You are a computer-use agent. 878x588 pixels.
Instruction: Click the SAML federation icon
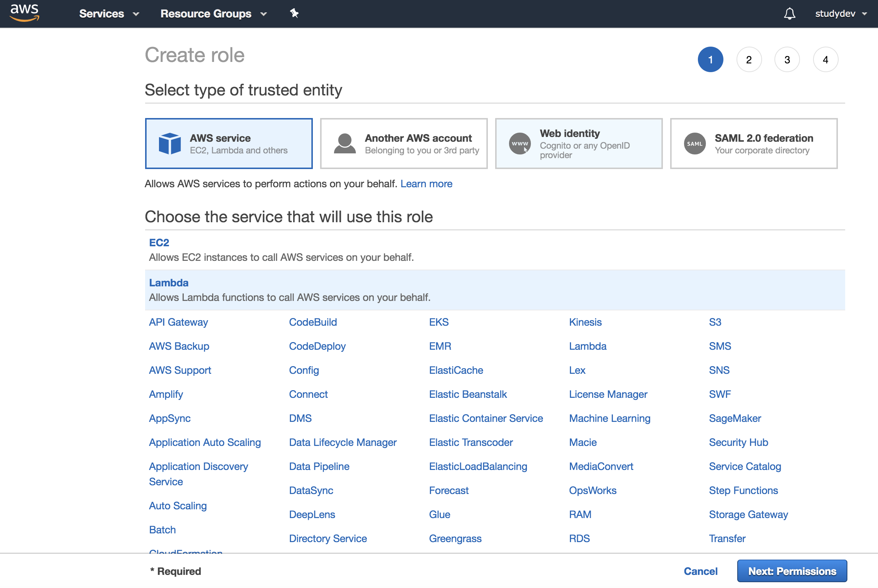click(x=695, y=144)
